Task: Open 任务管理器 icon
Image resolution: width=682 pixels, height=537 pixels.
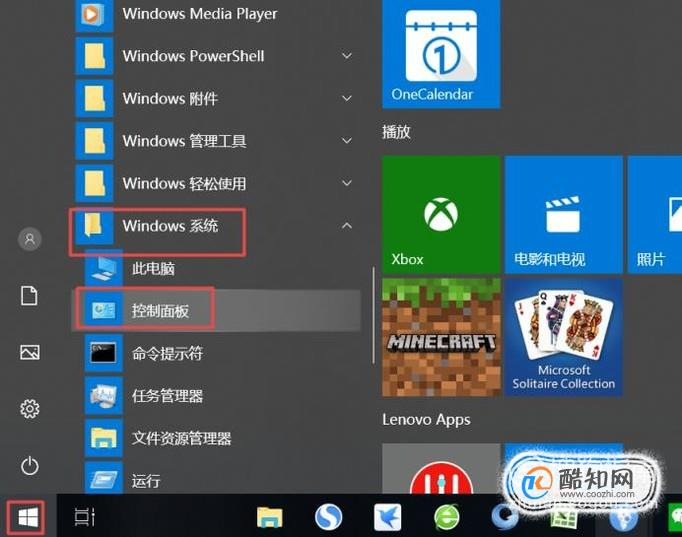Action: coord(104,396)
